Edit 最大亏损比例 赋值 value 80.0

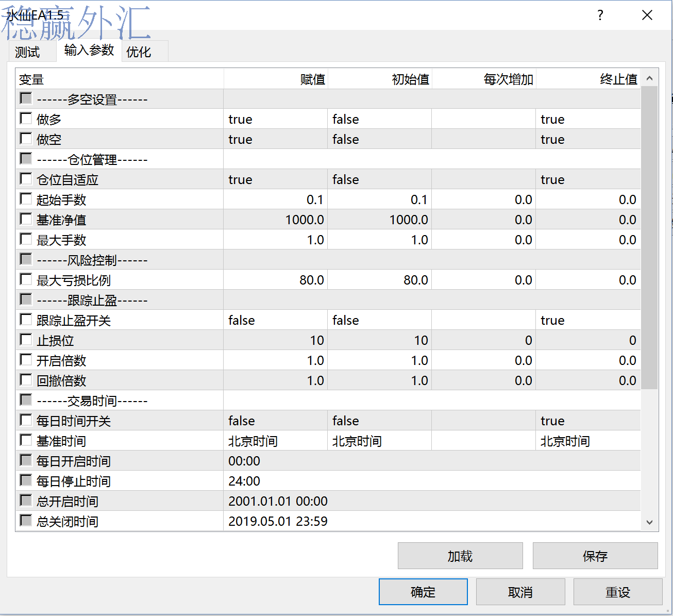coord(276,280)
